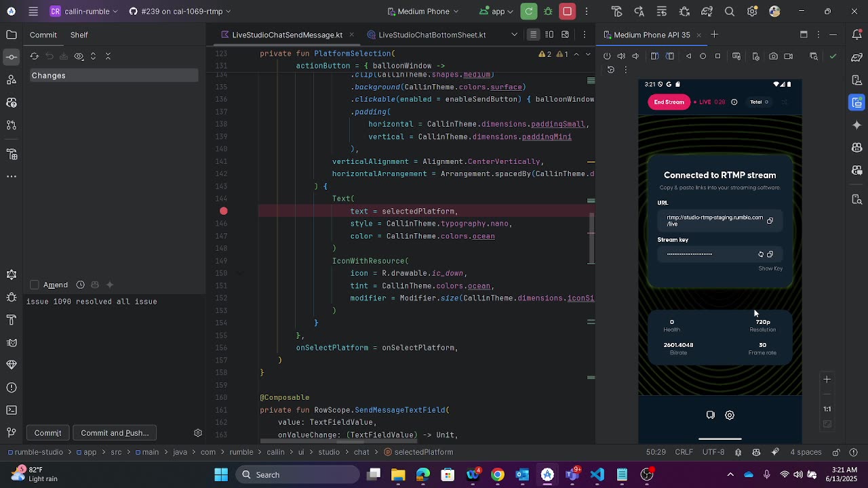Open the eye View Options in Commit toolbar
The image size is (868, 488).
point(79,56)
